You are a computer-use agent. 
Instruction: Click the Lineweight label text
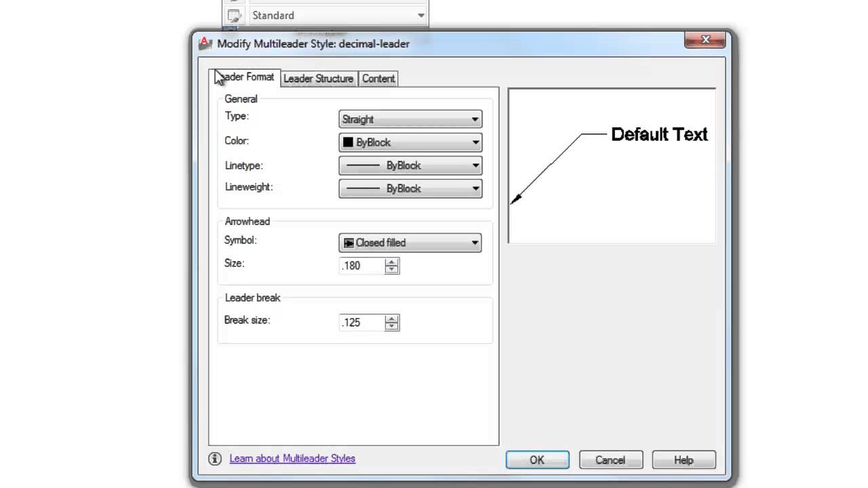point(249,187)
